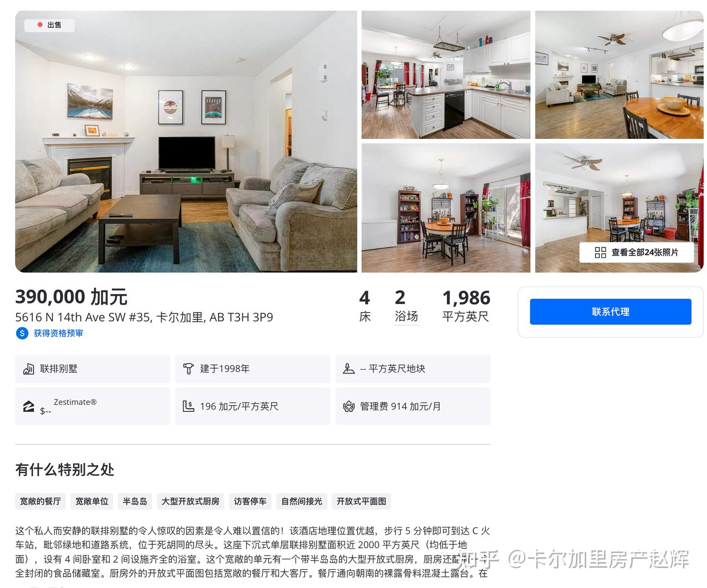Select the 宽敞的餐厅 feature tag
This screenshot has width=707, height=588.
coord(40,501)
